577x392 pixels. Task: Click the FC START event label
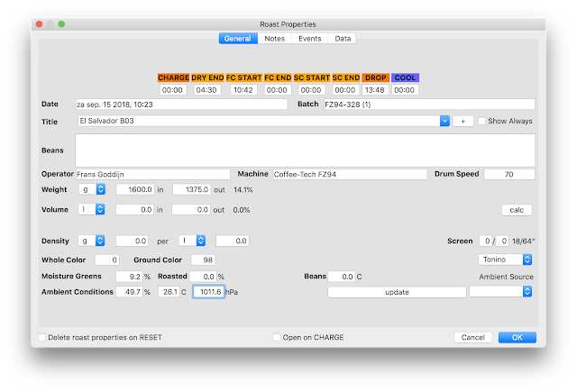point(243,77)
